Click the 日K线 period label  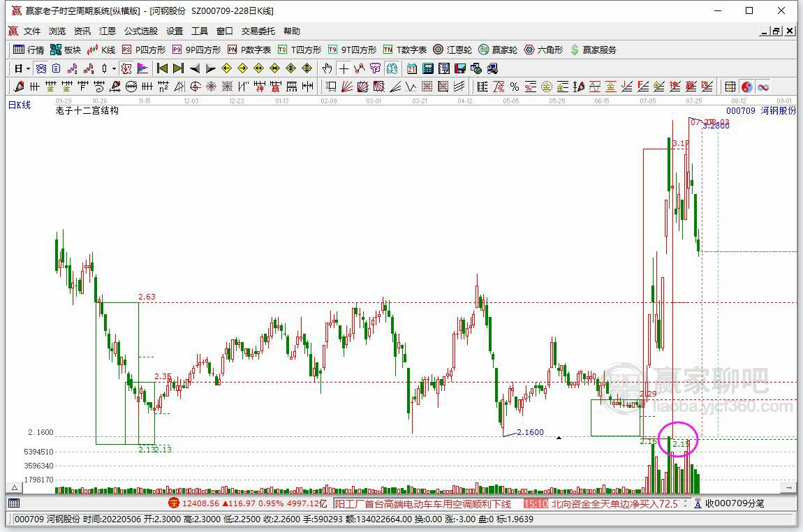tap(20, 105)
